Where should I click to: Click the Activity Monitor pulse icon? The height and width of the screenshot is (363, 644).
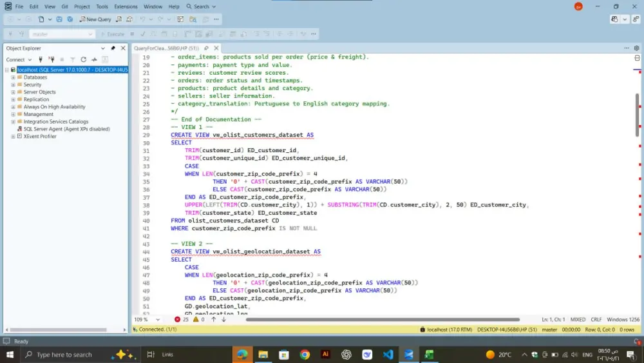coord(94,59)
